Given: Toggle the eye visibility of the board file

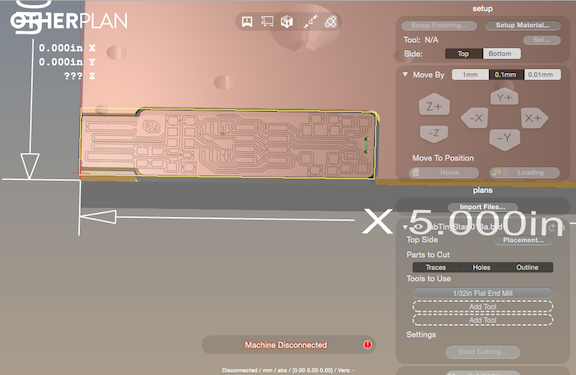Looking at the screenshot, I should click(418, 227).
